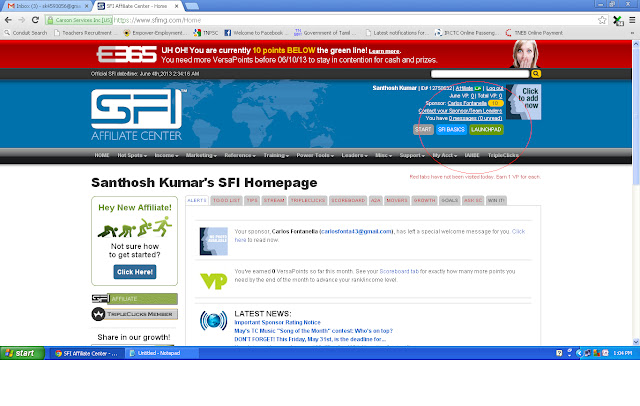
Task: Close the SFI Affiliate Center browser tab
Action: point(176,6)
